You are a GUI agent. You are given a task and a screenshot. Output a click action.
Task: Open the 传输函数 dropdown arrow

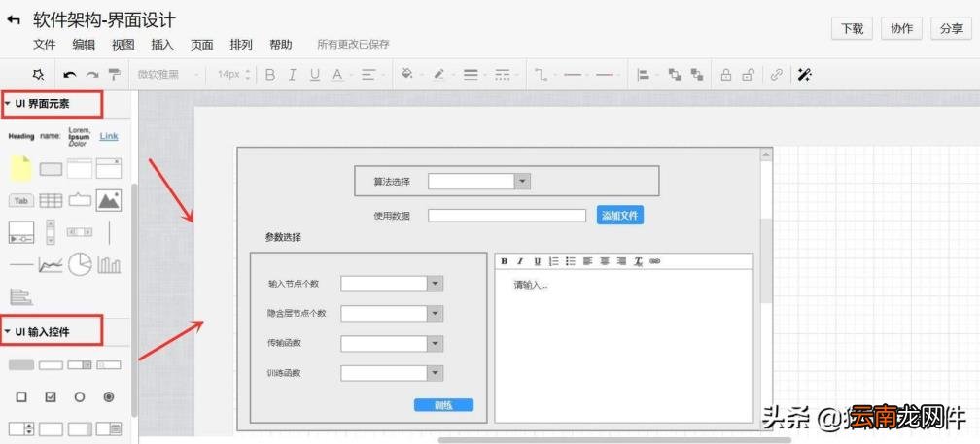pyautogui.click(x=435, y=343)
